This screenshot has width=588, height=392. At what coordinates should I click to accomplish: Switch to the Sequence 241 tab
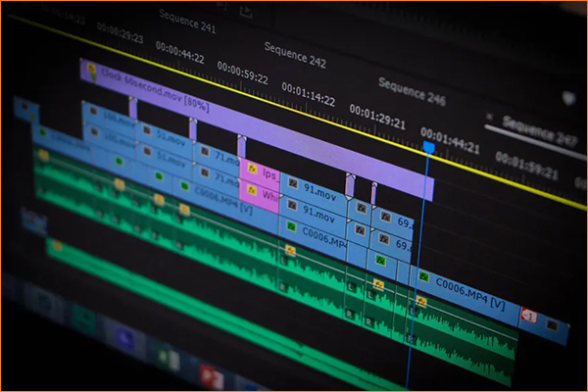187,22
